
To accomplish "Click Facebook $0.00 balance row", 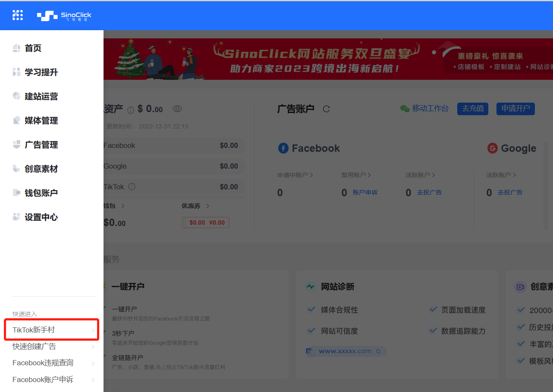I will pos(174,145).
